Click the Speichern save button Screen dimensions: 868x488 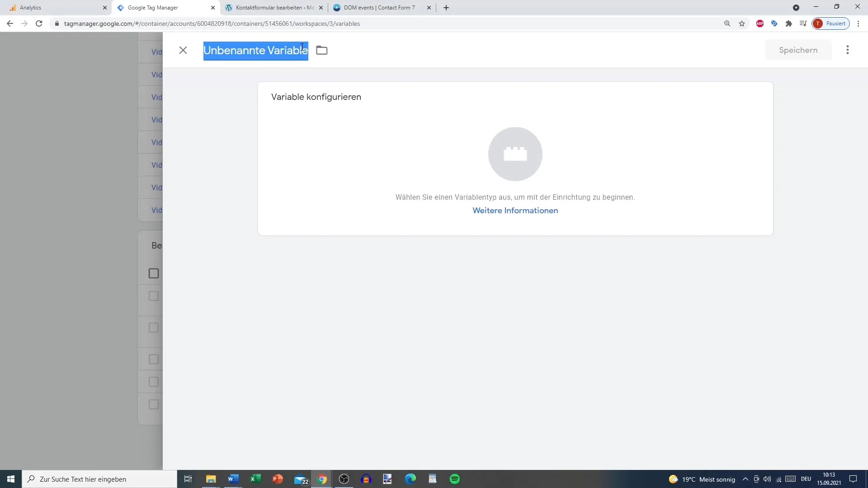tap(798, 50)
